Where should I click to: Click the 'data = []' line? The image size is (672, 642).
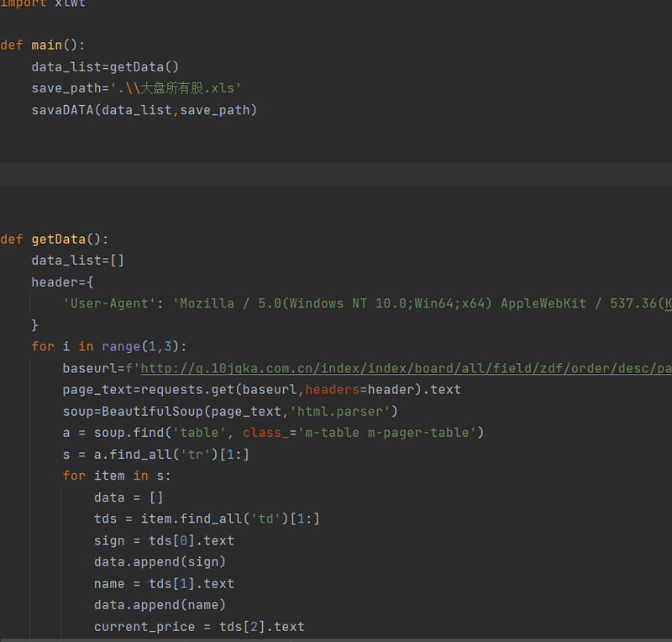129,498
